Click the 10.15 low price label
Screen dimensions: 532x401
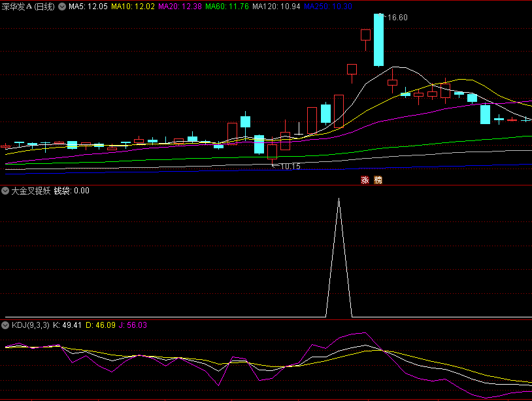click(x=290, y=167)
